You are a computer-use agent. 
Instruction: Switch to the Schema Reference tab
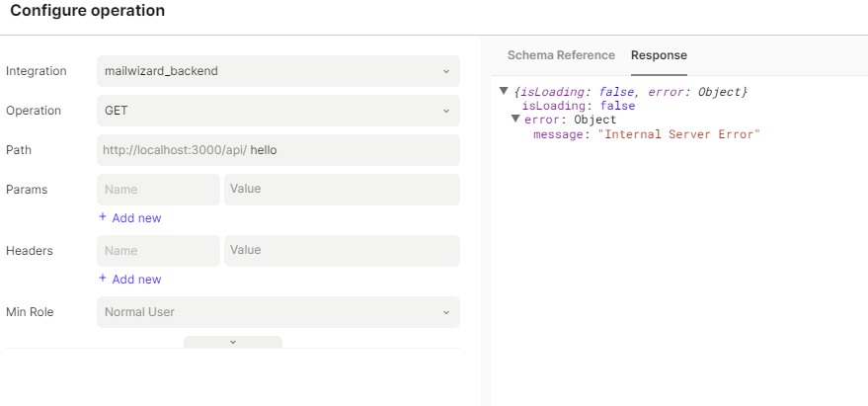coord(561,55)
